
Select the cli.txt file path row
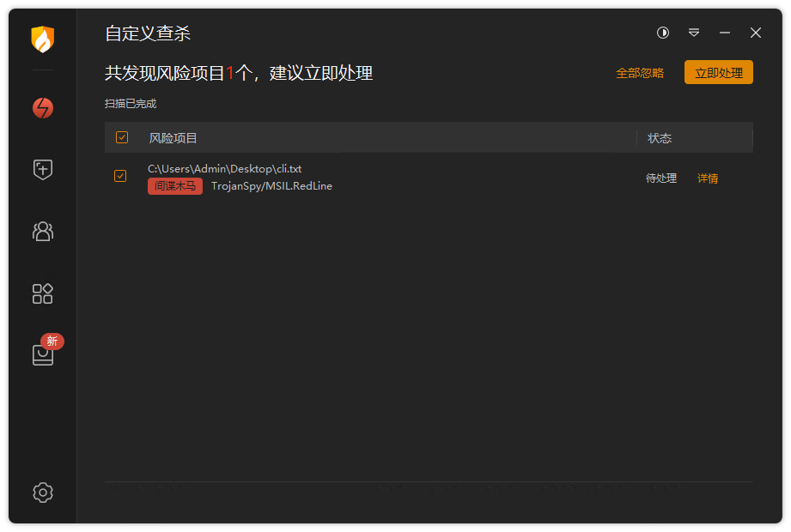(224, 169)
